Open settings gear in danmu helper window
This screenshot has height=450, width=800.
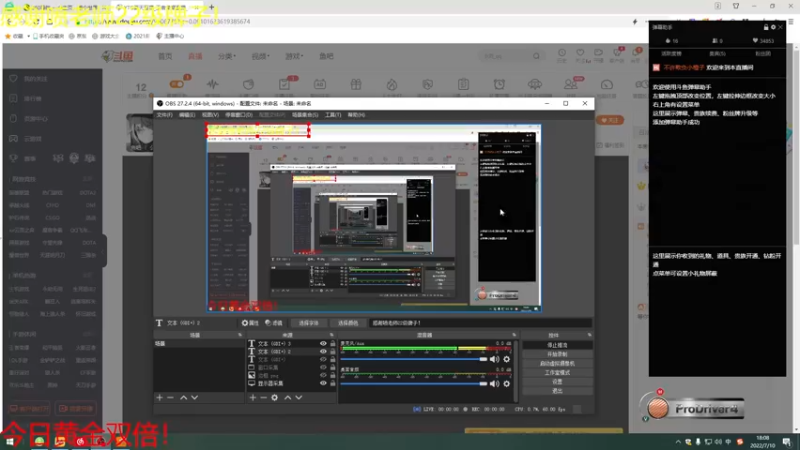[773, 27]
